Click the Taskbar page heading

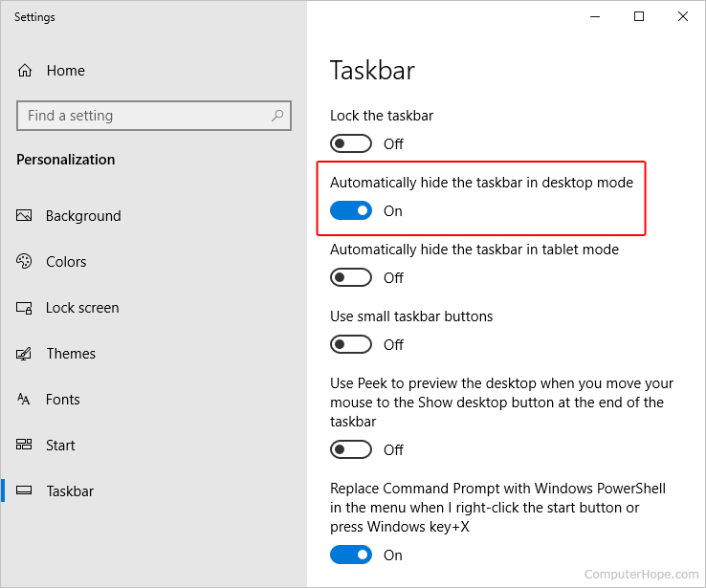click(372, 71)
